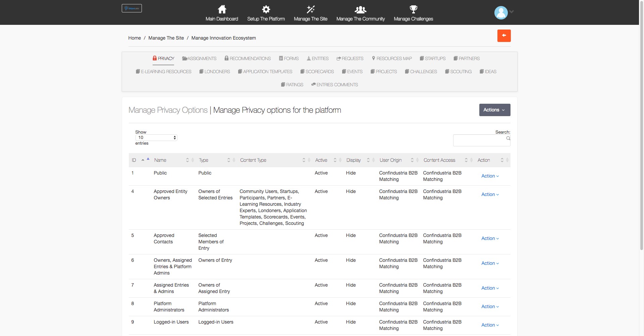This screenshot has width=644, height=336.
Task: Click the 'Manage Privacy Options' heading
Action: (168, 110)
